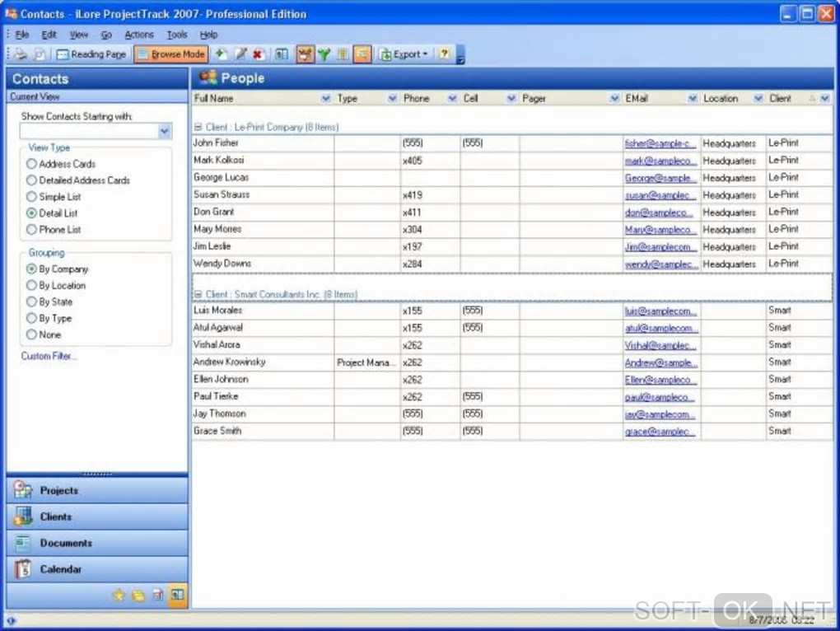Screen dimensions: 840x631
Task: Open the Location column filter arrow
Action: click(758, 99)
